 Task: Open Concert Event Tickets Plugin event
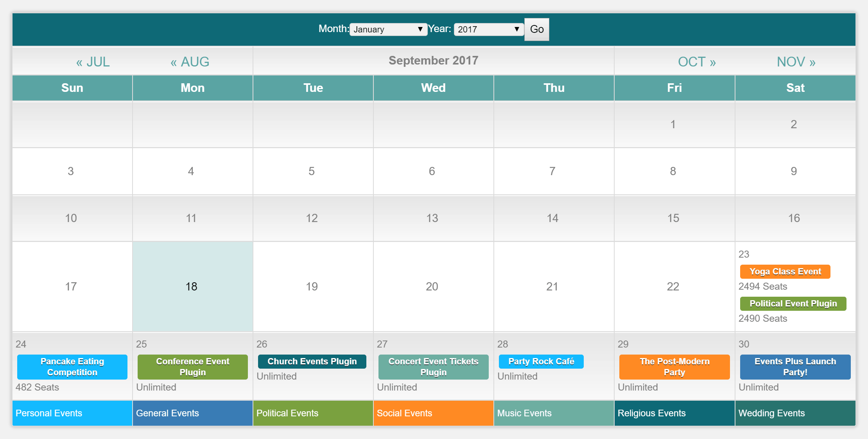(433, 367)
